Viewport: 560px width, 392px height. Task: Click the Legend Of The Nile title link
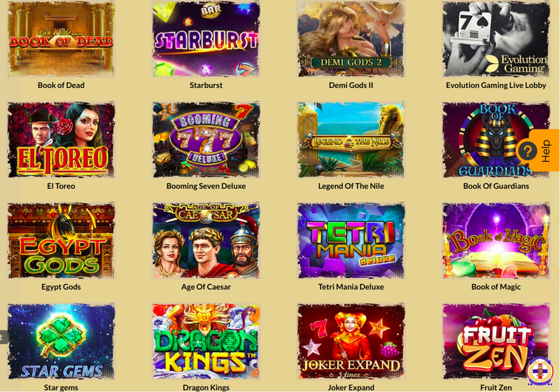(351, 186)
